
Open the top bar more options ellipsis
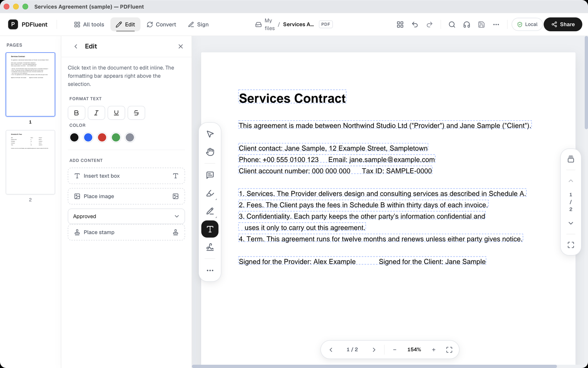click(496, 24)
